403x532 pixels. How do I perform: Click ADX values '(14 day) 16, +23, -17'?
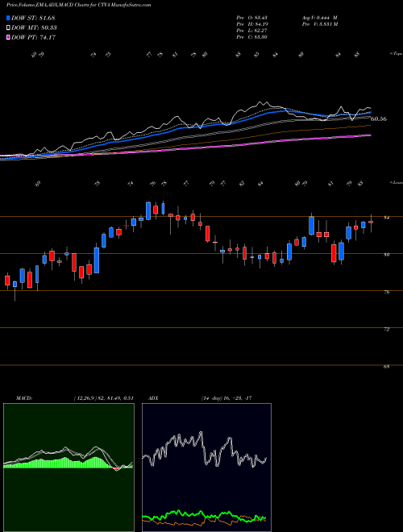(226, 398)
